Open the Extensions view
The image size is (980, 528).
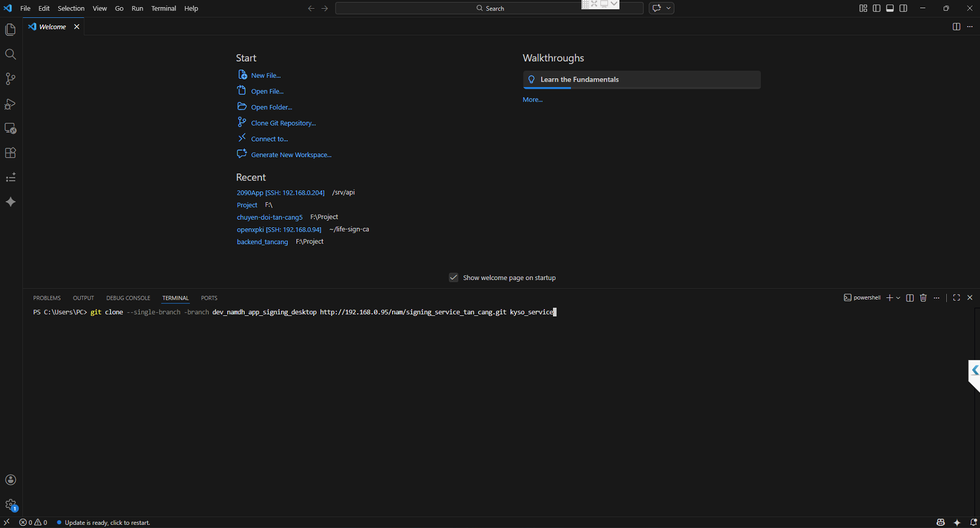10,153
